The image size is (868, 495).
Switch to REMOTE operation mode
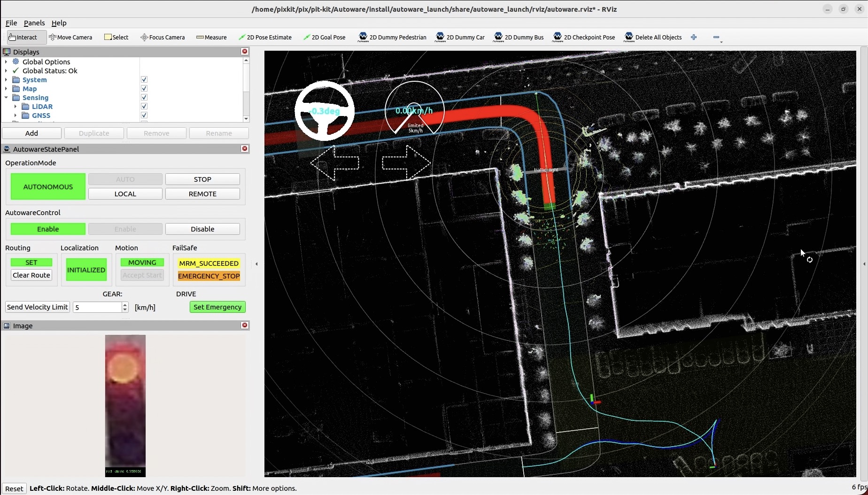[x=202, y=194]
